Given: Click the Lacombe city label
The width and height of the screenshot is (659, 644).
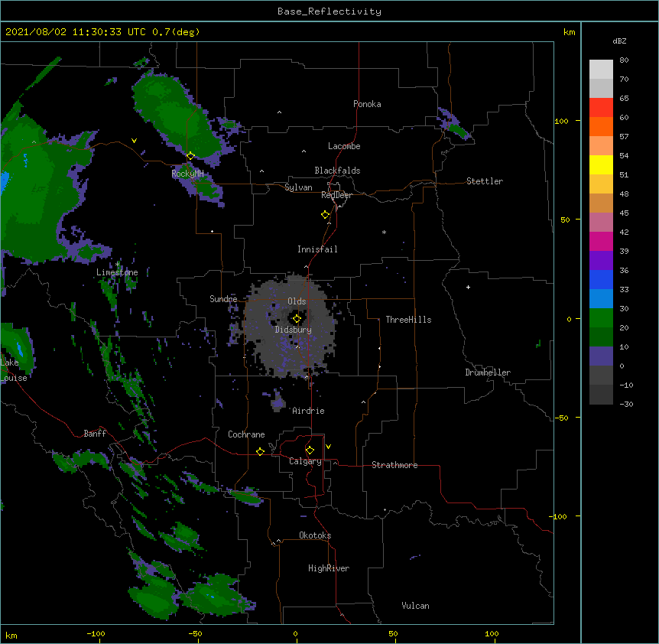Looking at the screenshot, I should (x=344, y=146).
